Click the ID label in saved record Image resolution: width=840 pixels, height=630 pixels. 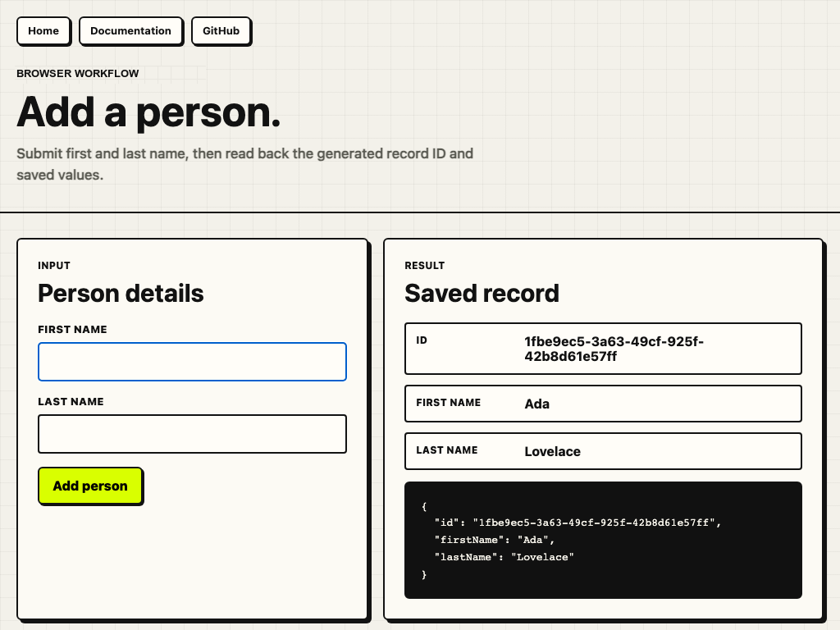422,340
